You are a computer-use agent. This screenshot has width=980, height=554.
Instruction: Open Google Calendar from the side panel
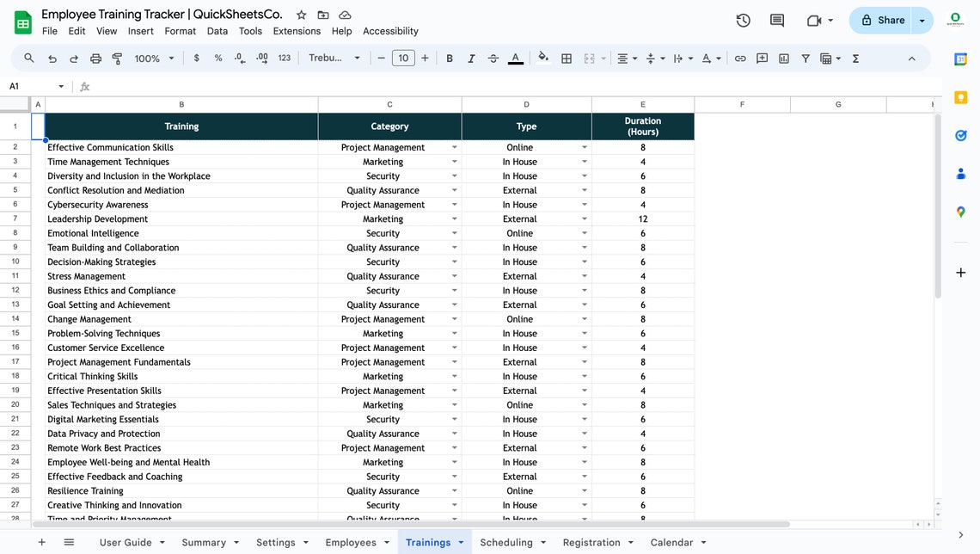[x=960, y=60]
